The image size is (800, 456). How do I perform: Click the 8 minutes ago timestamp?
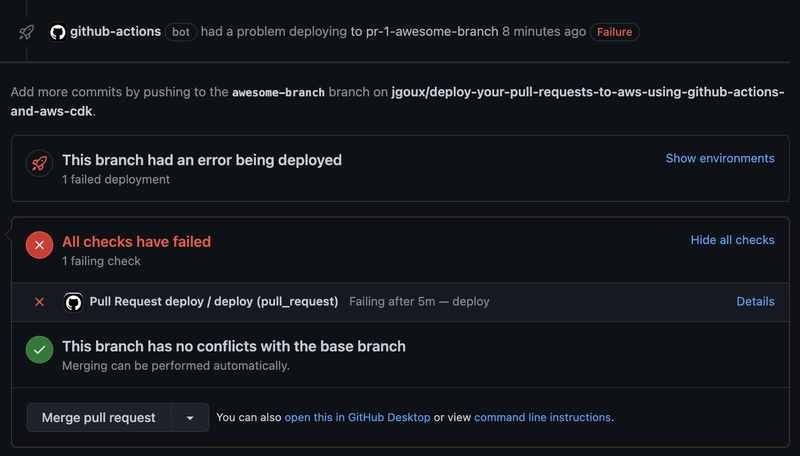pyautogui.click(x=544, y=32)
